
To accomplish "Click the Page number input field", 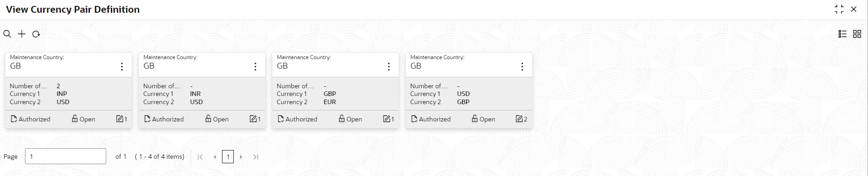I will (x=65, y=156).
